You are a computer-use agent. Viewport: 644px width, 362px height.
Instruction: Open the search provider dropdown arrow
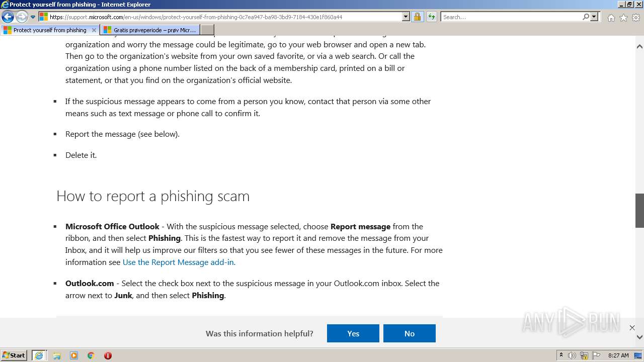[594, 17]
